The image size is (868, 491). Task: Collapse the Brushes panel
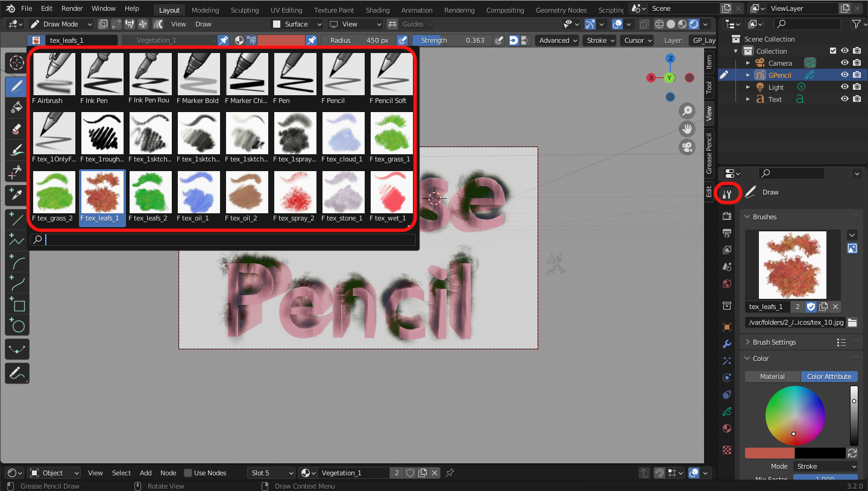tap(764, 217)
